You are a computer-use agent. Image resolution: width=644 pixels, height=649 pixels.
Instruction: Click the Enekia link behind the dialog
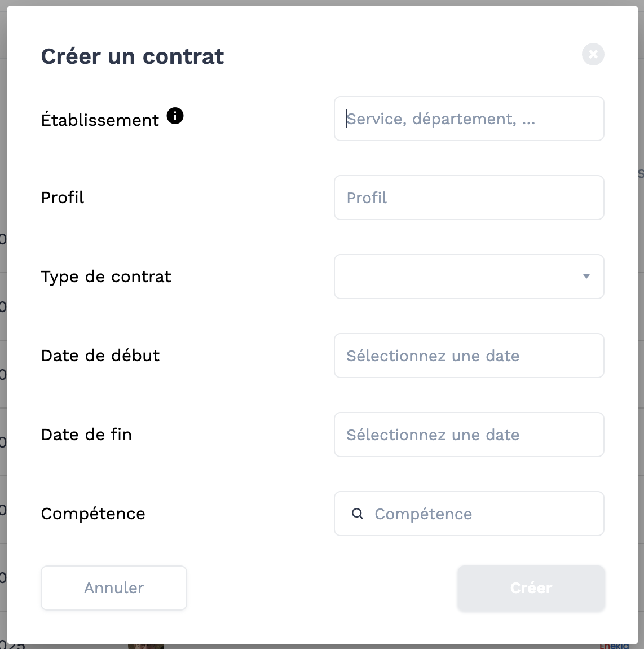pos(614,646)
